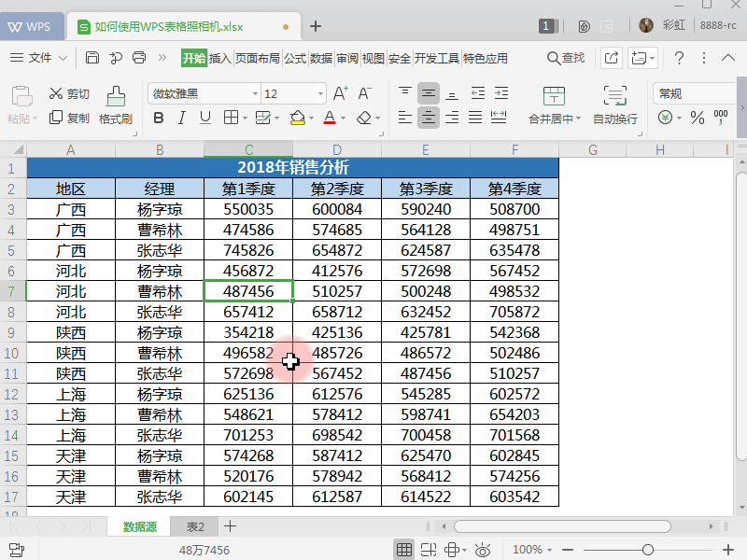This screenshot has width=747, height=560.
Task: Click the Cut (剪切) scissors button
Action: tap(69, 93)
